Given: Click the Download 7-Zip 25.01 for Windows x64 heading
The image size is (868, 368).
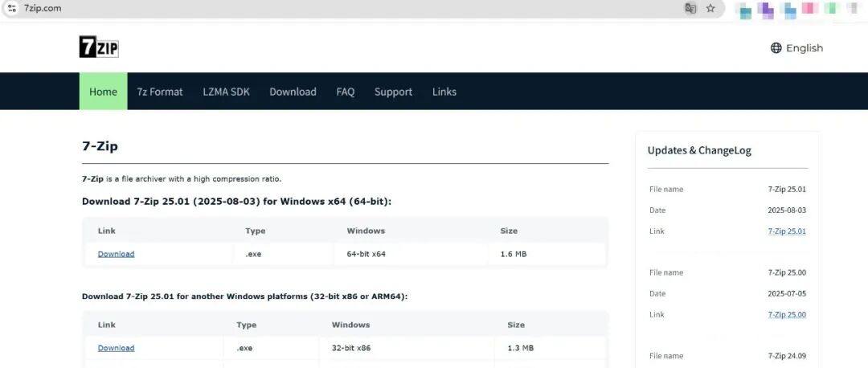Looking at the screenshot, I should pyautogui.click(x=236, y=202).
